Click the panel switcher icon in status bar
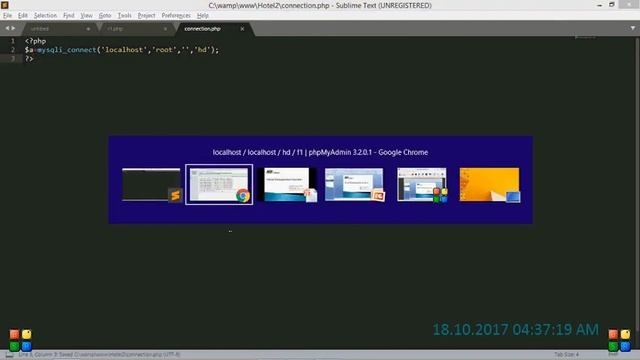The width and height of the screenshot is (640, 360). (x=9, y=355)
